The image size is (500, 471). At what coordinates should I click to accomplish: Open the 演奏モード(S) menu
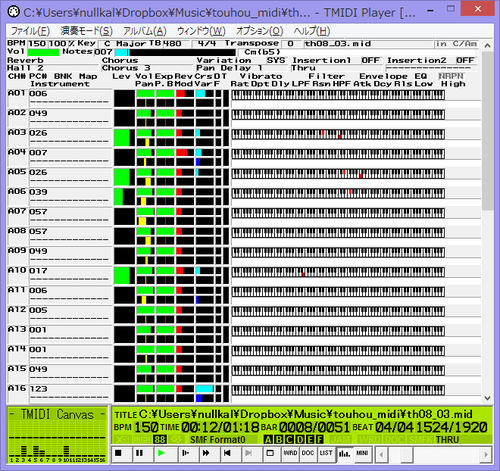(86, 31)
